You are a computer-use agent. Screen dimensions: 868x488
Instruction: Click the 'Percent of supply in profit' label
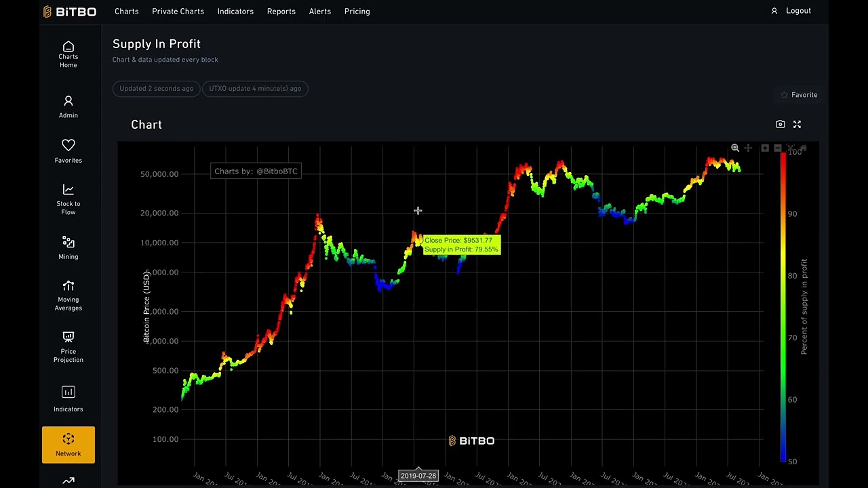click(804, 306)
